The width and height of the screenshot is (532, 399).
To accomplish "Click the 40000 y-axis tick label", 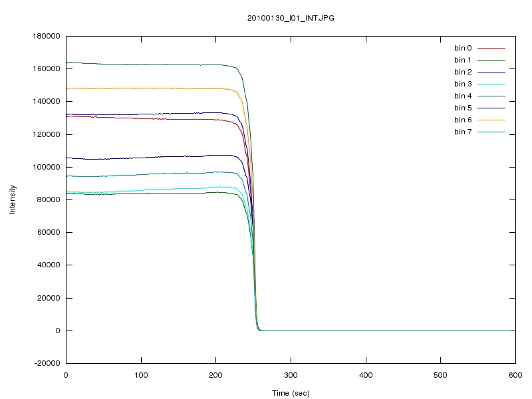I will [49, 265].
